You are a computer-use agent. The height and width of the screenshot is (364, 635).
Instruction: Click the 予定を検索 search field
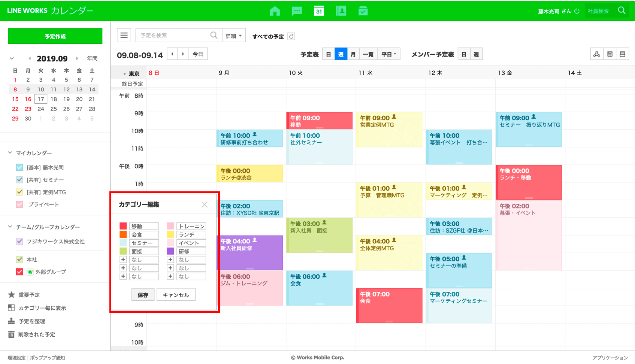click(174, 36)
